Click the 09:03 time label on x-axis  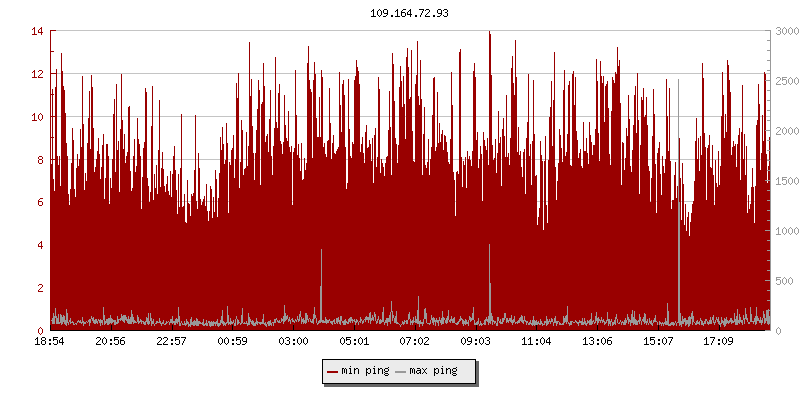click(x=475, y=341)
